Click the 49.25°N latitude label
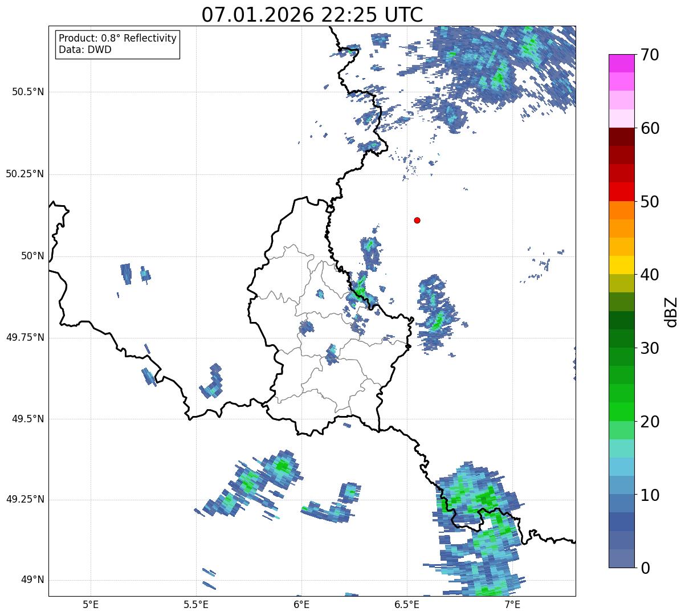The height and width of the screenshot is (616, 685). [x=25, y=499]
